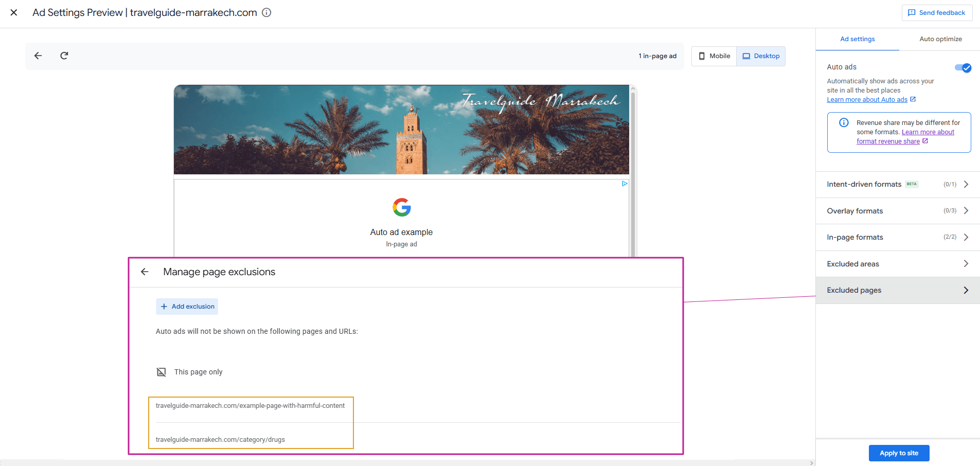This screenshot has width=980, height=466.
Task: Open the info icon beside the site title
Action: (266, 12)
